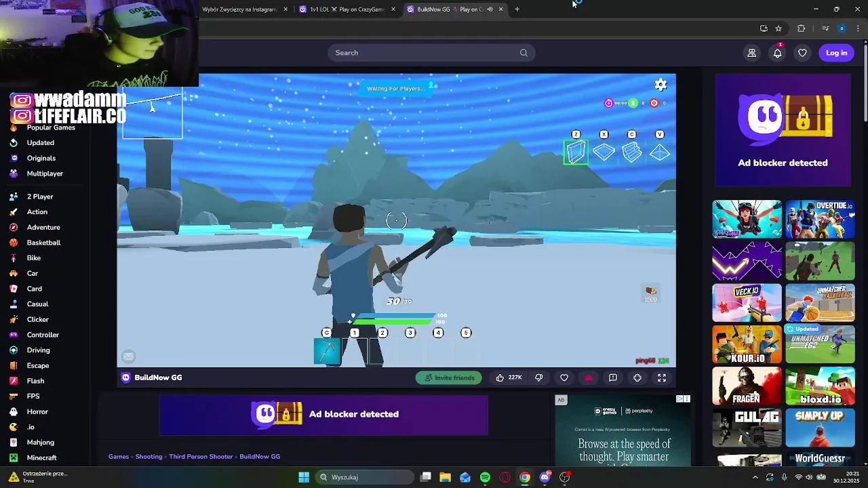Viewport: 868px width, 488px height.
Task: Open the Chrome extensions puzzle icon
Action: (802, 28)
